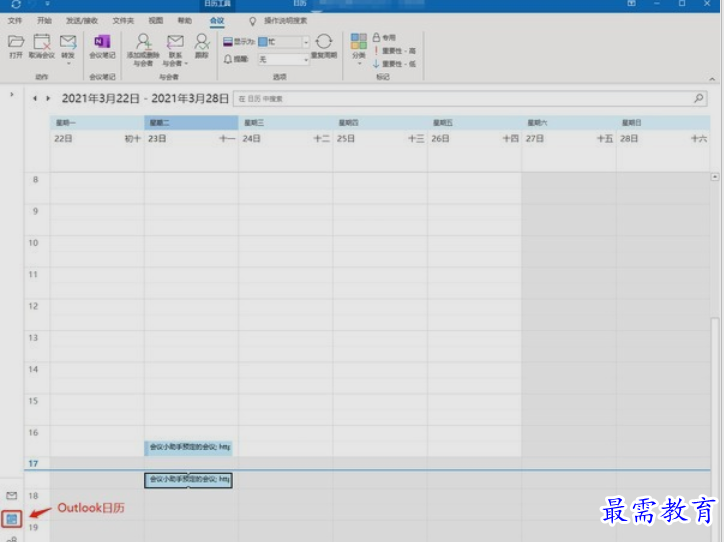Viewport: 724px width, 542px height.
Task: Select the selected meeting on Tuesday at 17:30
Action: 189,480
